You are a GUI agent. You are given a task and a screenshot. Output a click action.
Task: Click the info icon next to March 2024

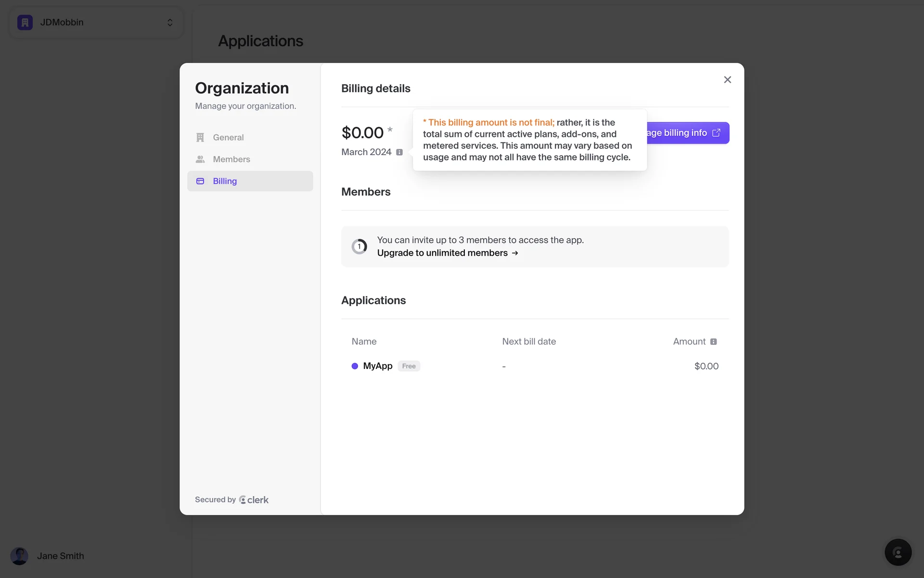coord(399,152)
